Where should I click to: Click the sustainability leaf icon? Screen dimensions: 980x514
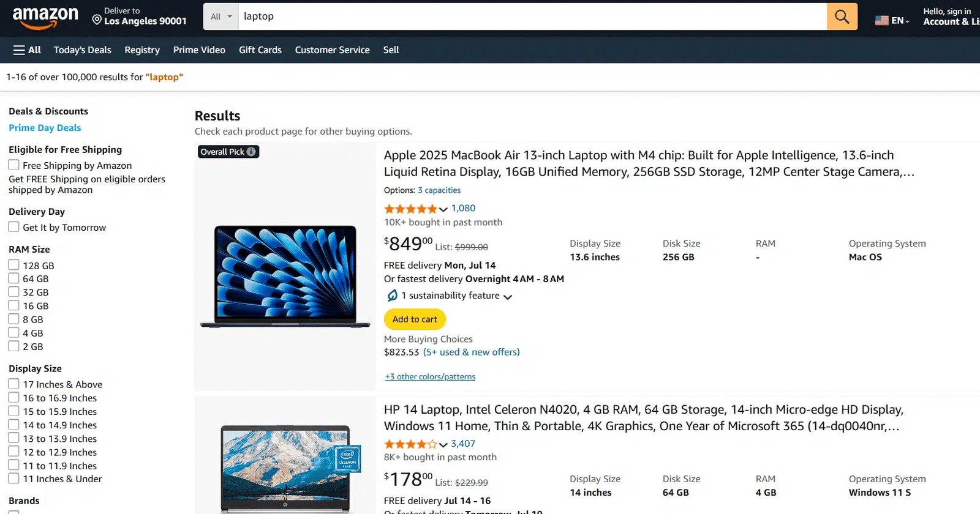tap(392, 296)
